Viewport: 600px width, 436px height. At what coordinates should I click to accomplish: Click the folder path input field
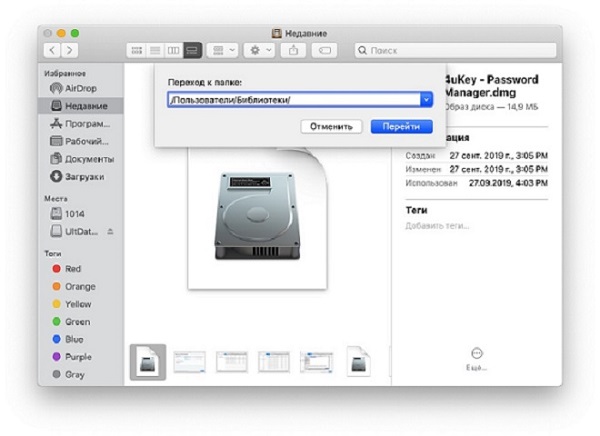pos(294,100)
